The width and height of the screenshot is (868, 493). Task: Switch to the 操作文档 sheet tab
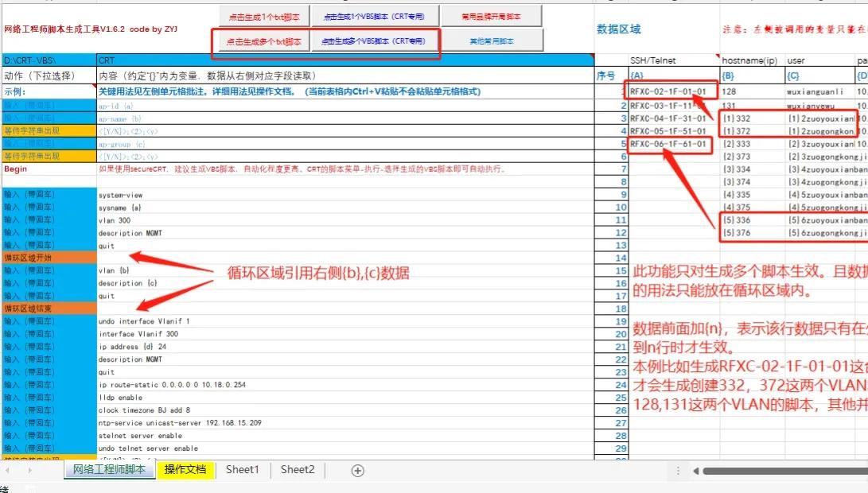point(184,470)
